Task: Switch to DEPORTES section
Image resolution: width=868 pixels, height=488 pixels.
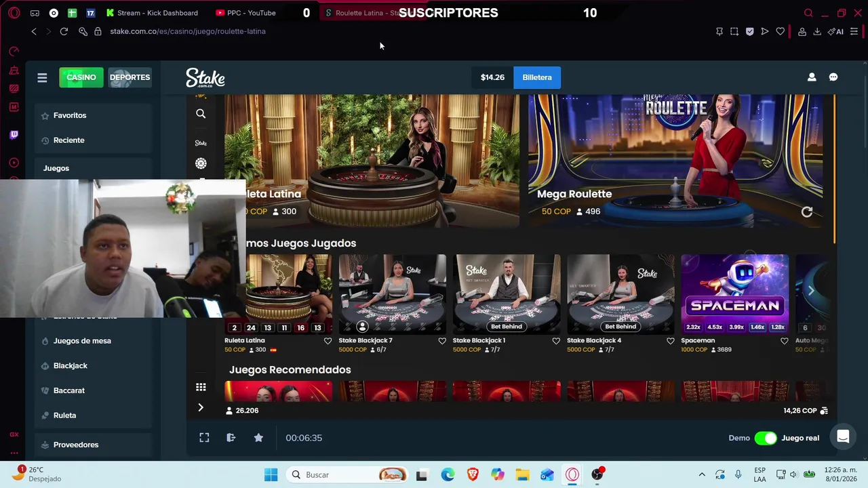Action: [130, 77]
